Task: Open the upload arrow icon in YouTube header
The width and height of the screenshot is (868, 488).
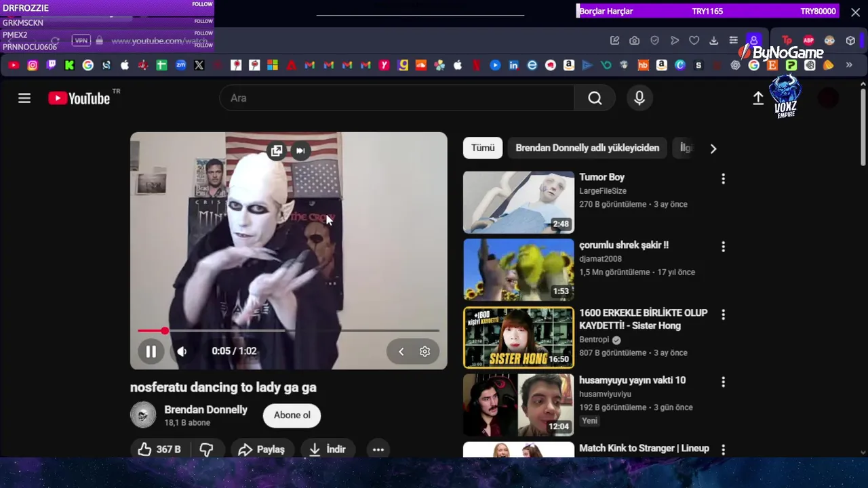Action: click(758, 98)
